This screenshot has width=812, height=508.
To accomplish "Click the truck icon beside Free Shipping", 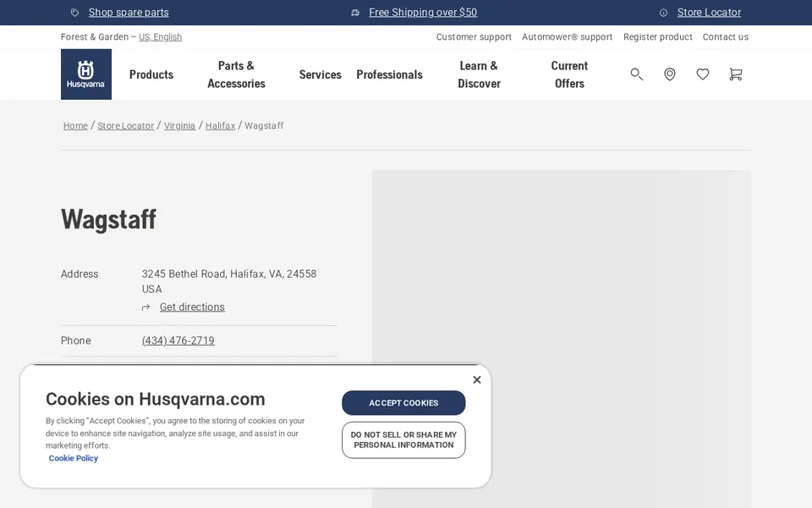I will 355,13.
